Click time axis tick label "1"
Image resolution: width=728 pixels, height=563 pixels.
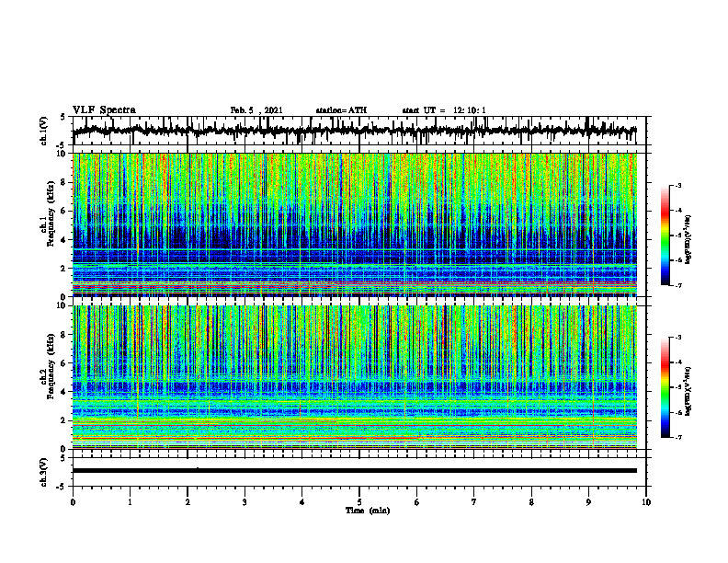click(130, 502)
